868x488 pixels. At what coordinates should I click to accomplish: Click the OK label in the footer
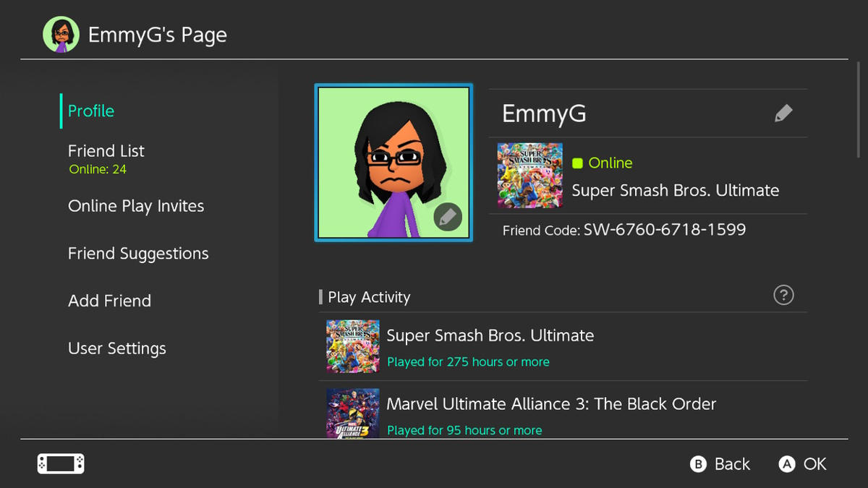pos(814,464)
